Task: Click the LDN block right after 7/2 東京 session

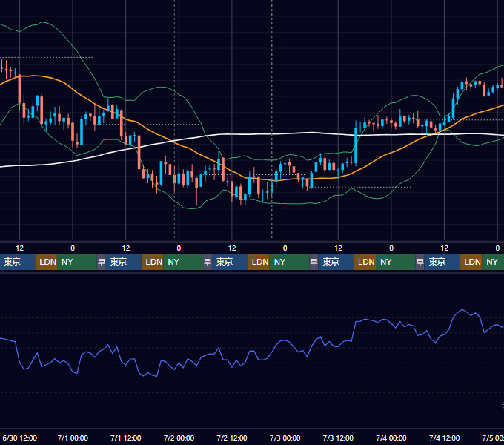Action: point(259,262)
